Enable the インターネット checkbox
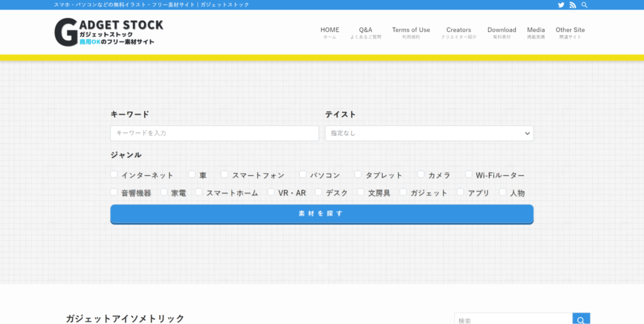The image size is (644, 324). pyautogui.click(x=114, y=175)
